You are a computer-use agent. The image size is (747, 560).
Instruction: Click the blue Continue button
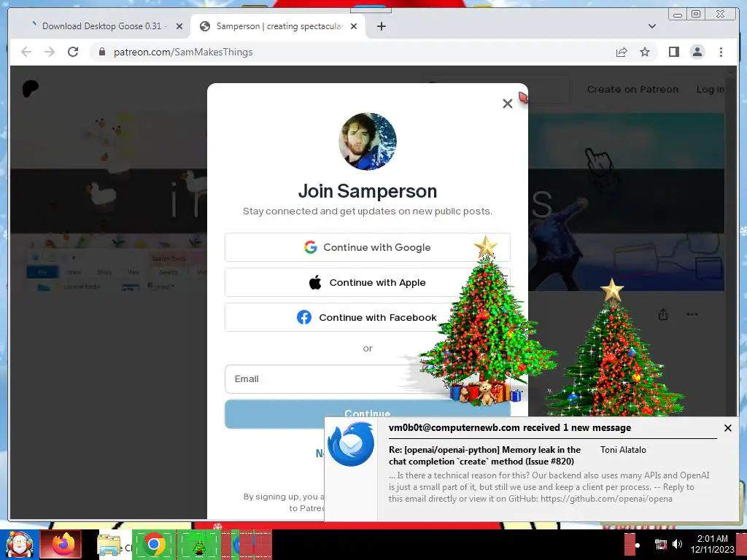click(x=368, y=414)
